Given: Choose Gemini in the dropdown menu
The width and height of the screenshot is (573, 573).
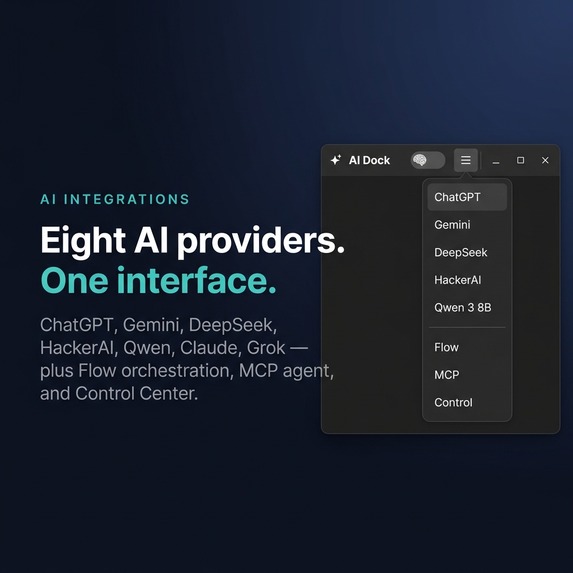Looking at the screenshot, I should (467, 225).
